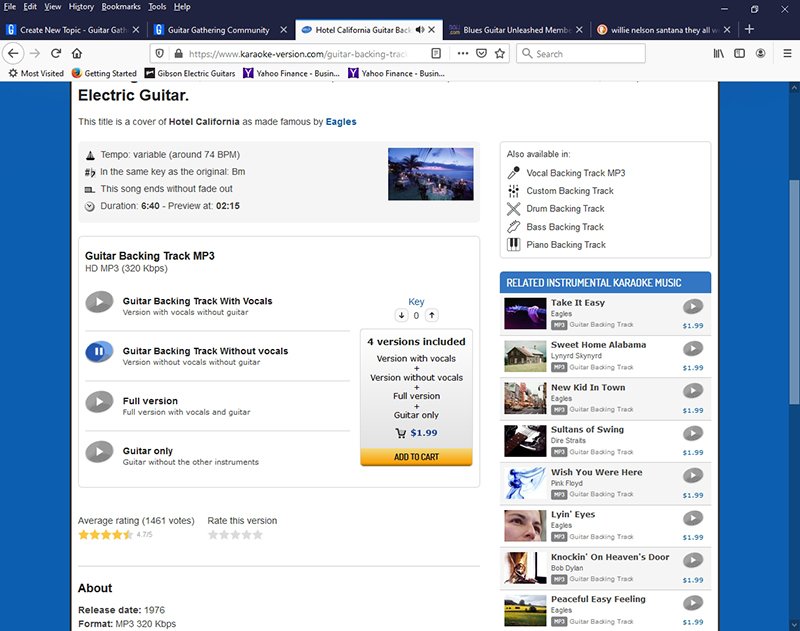Image resolution: width=800 pixels, height=631 pixels.
Task: Raise the key with up arrow
Action: (x=432, y=315)
